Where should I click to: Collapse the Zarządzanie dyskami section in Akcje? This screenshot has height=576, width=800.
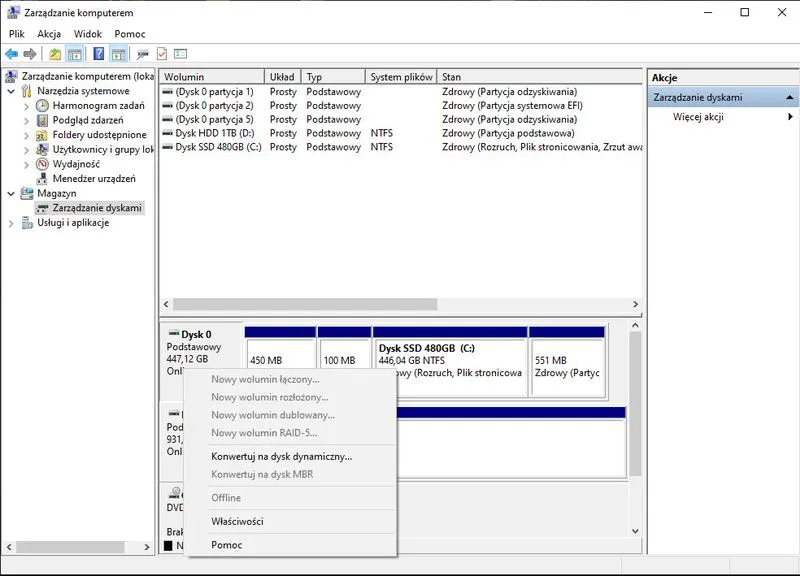tap(789, 97)
